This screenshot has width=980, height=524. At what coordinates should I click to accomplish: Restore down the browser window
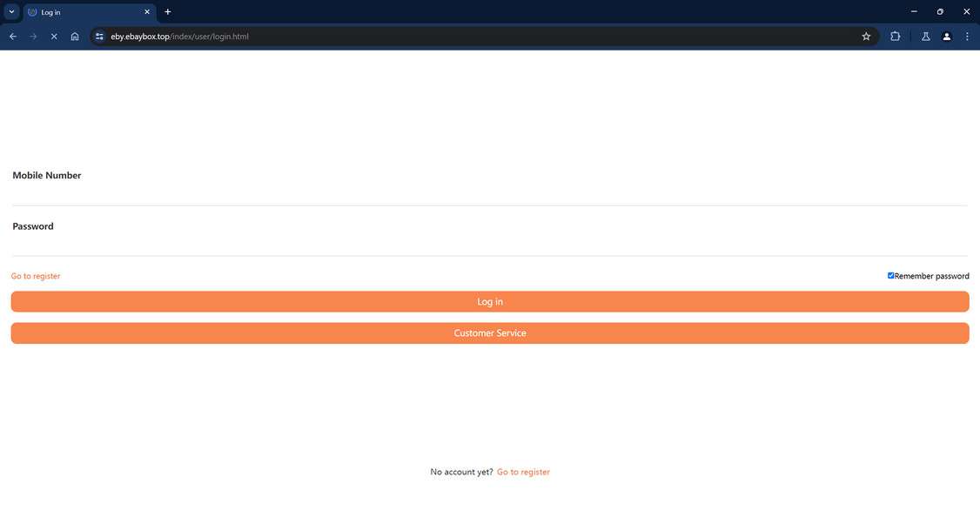[x=940, y=12]
